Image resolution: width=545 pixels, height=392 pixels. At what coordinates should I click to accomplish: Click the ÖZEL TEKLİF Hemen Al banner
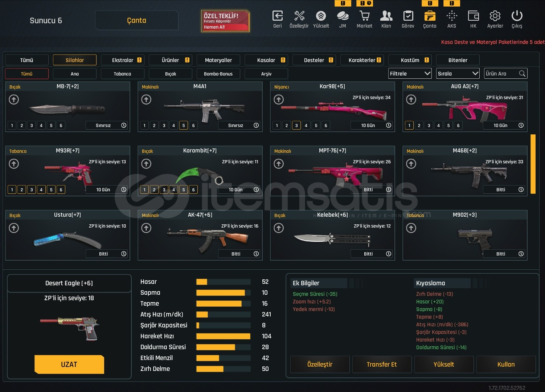225,21
